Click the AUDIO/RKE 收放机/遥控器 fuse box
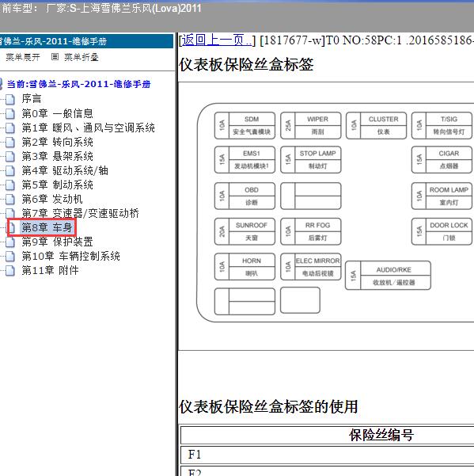474x476 pixels. [x=388, y=276]
